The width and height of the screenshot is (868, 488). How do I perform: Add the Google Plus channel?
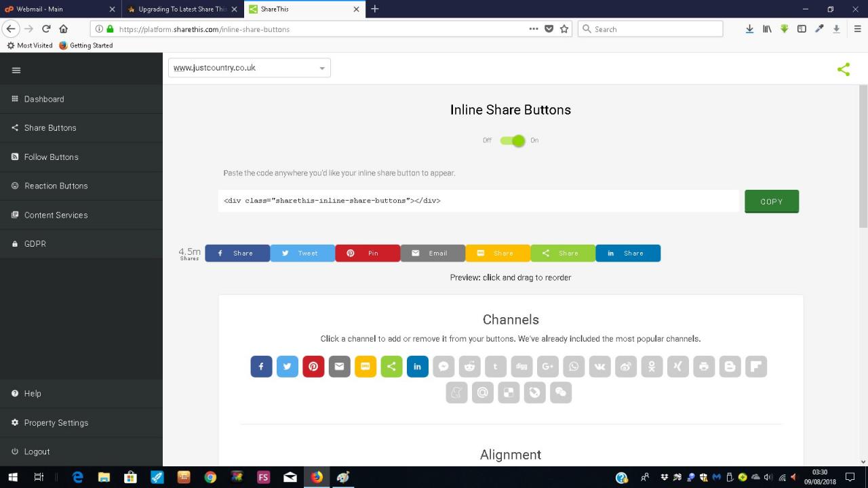pyautogui.click(x=548, y=367)
